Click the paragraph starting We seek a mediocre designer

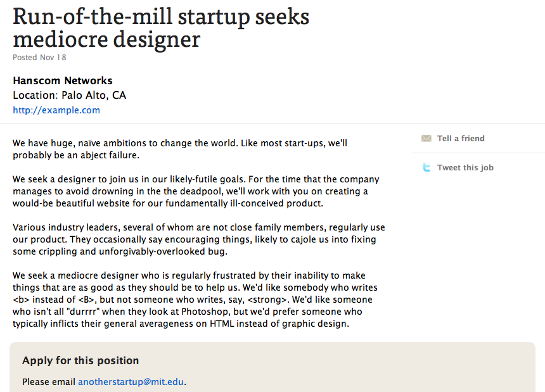coord(193,300)
